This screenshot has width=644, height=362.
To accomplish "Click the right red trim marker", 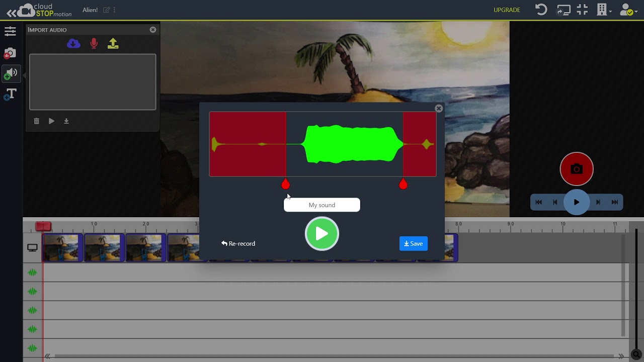I will coord(403,184).
